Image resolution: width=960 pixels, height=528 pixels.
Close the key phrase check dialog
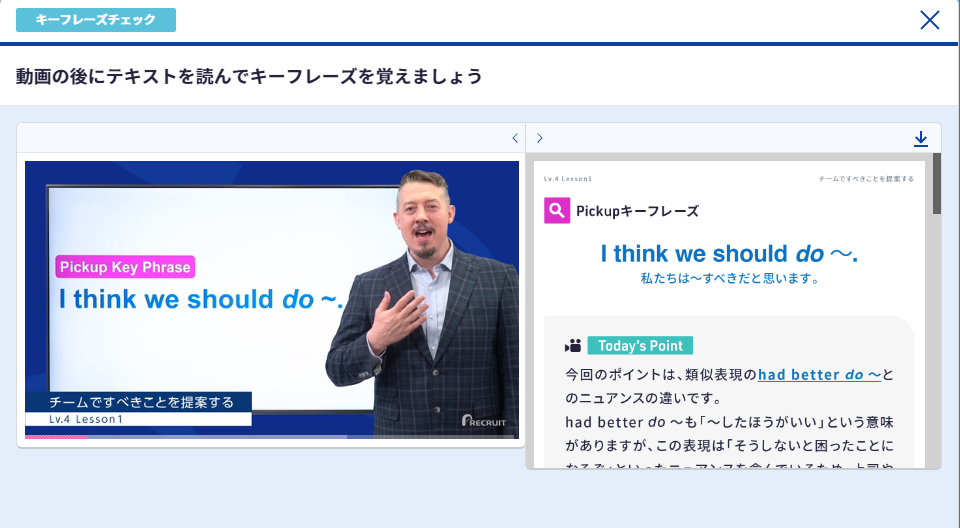tap(929, 20)
